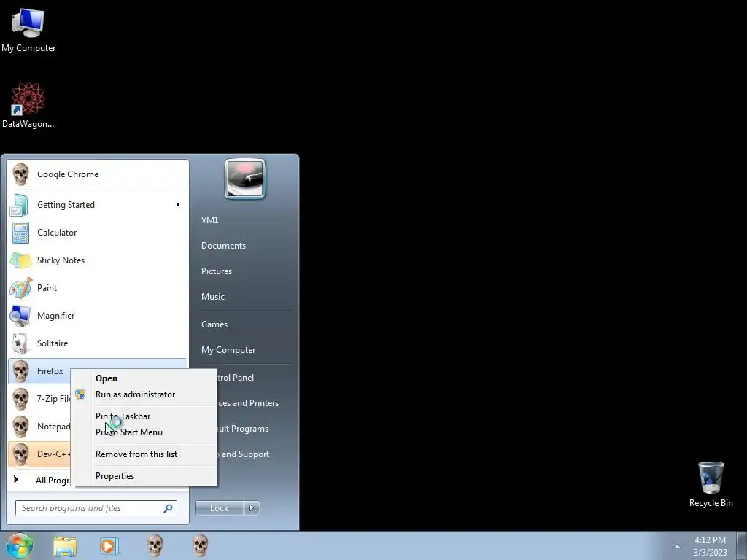Click the Solitaire text label

53,343
